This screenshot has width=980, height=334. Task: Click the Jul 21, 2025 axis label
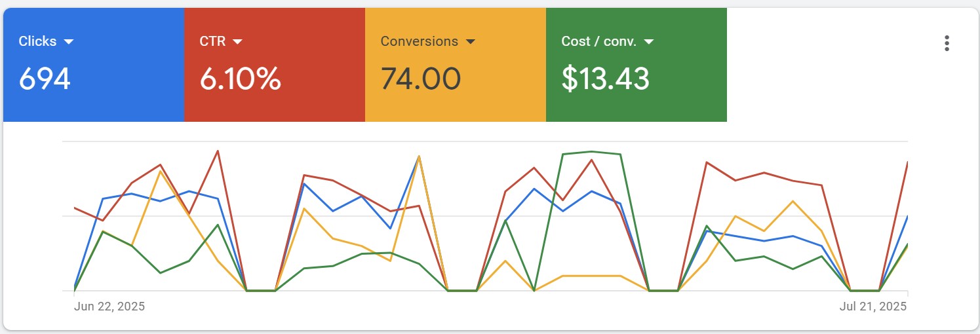[x=873, y=306]
